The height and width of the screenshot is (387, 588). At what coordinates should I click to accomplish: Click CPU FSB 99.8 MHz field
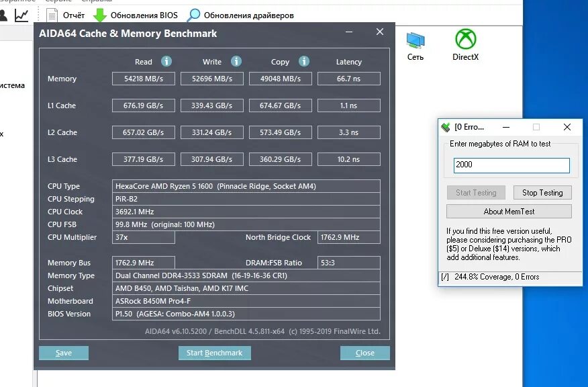(x=246, y=224)
